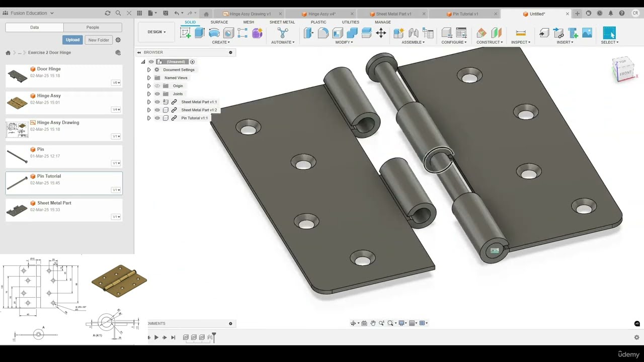The image size is (644, 362).
Task: Click the Save disk icon
Action: tap(166, 13)
